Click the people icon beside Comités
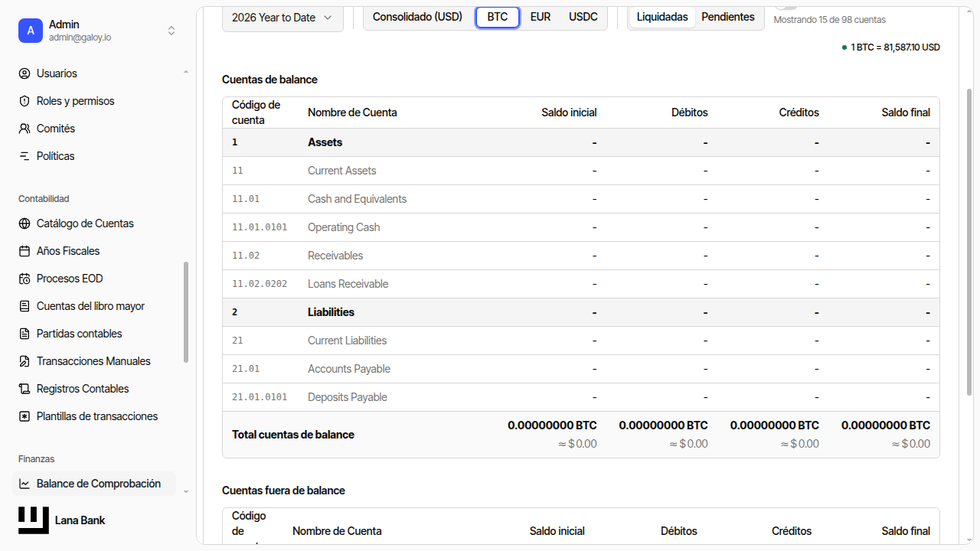Image resolution: width=980 pixels, height=551 pixels. (x=24, y=129)
